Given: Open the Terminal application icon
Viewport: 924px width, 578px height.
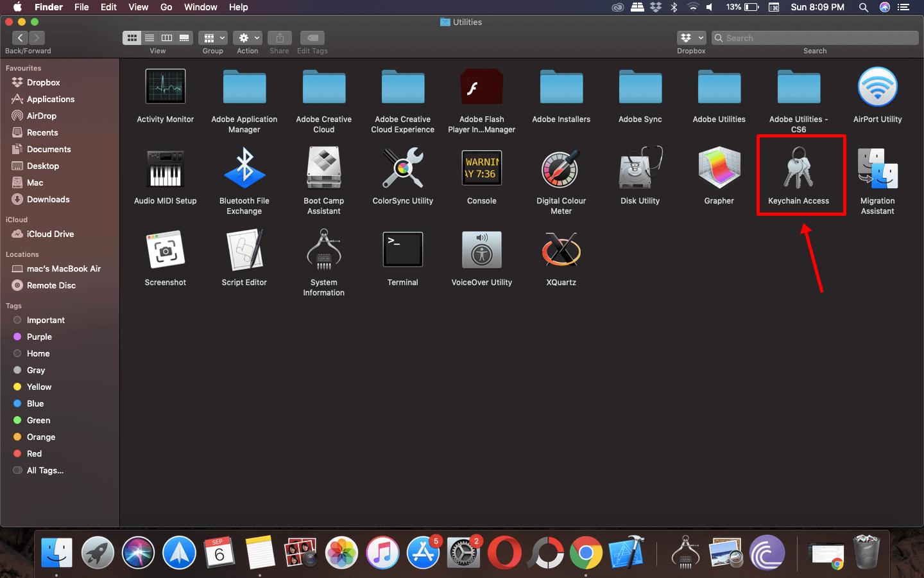Looking at the screenshot, I should pos(402,250).
